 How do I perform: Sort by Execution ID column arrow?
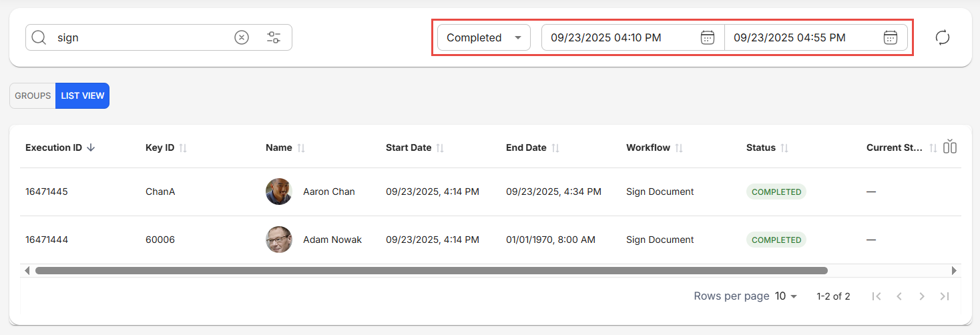click(91, 147)
